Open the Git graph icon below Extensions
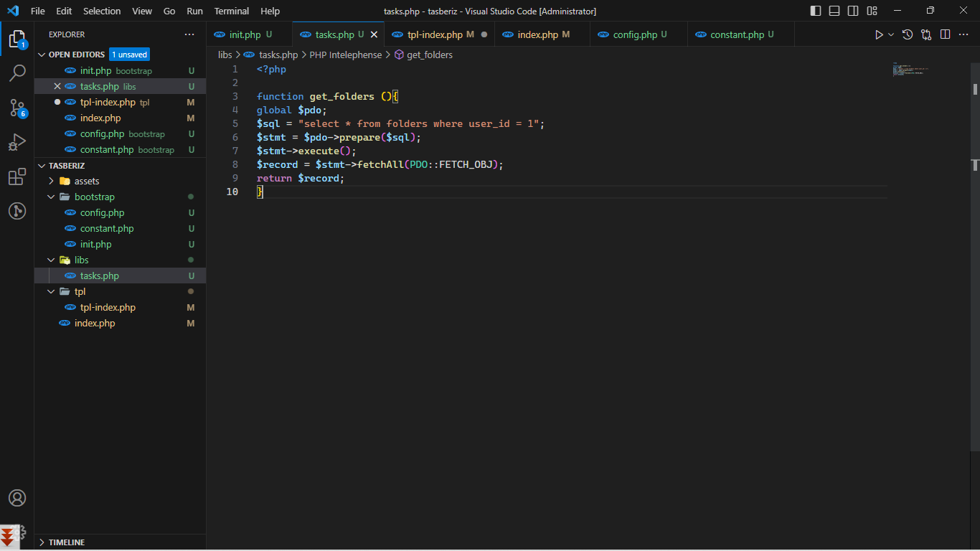The height and width of the screenshot is (551, 980). point(17,211)
